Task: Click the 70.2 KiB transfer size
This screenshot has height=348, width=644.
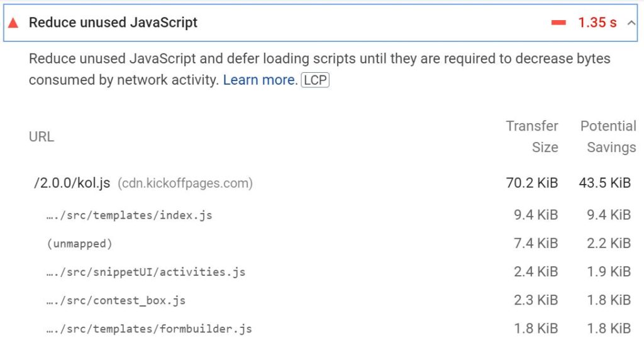Action: pos(532,183)
